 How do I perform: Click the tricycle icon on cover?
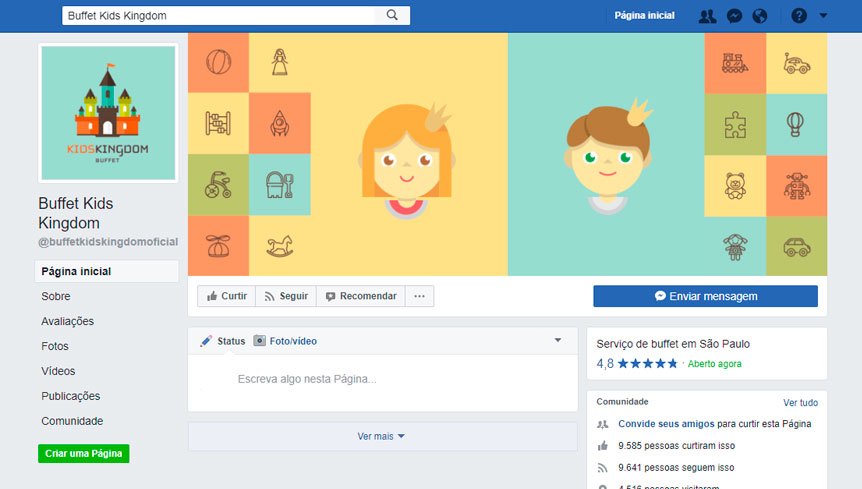218,185
